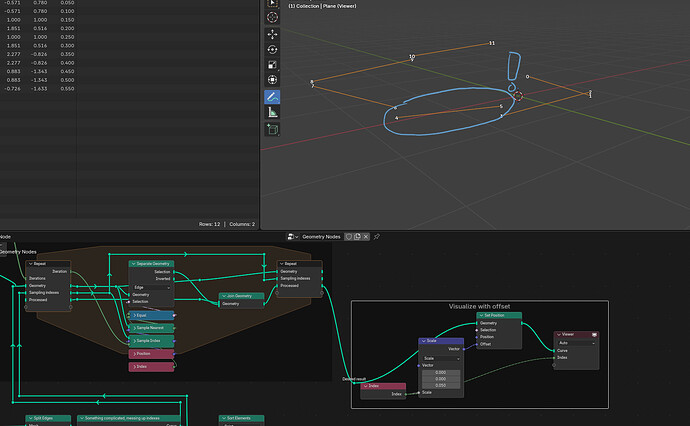Select Geometry Nodes breadcrumb label
The width and height of the screenshot is (690, 426).
[x=18, y=252]
